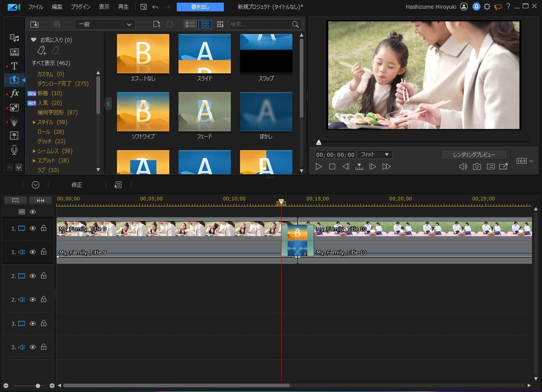542x392 pixels.
Task: Expand the スタイル transition category
Action: coord(34,122)
